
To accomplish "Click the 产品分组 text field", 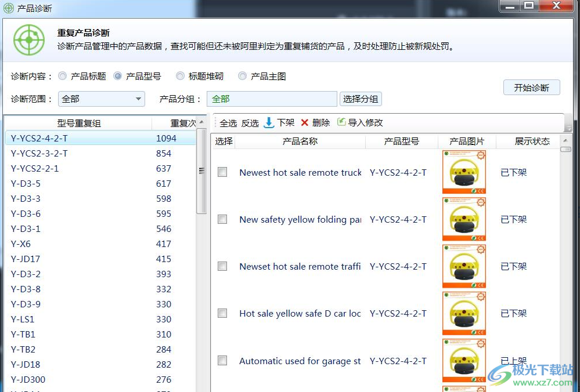I will tap(272, 99).
